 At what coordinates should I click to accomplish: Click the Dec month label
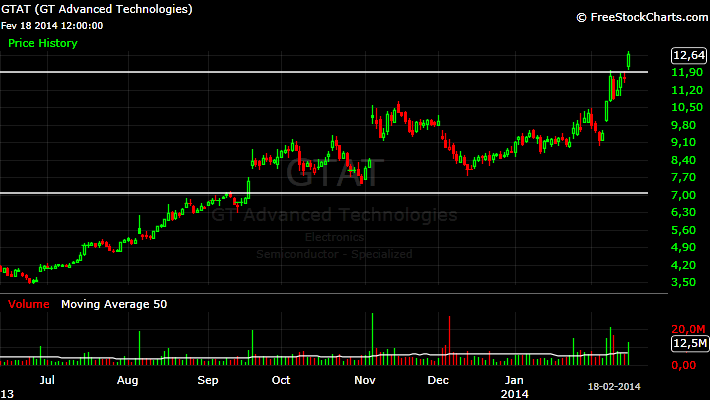click(438, 380)
